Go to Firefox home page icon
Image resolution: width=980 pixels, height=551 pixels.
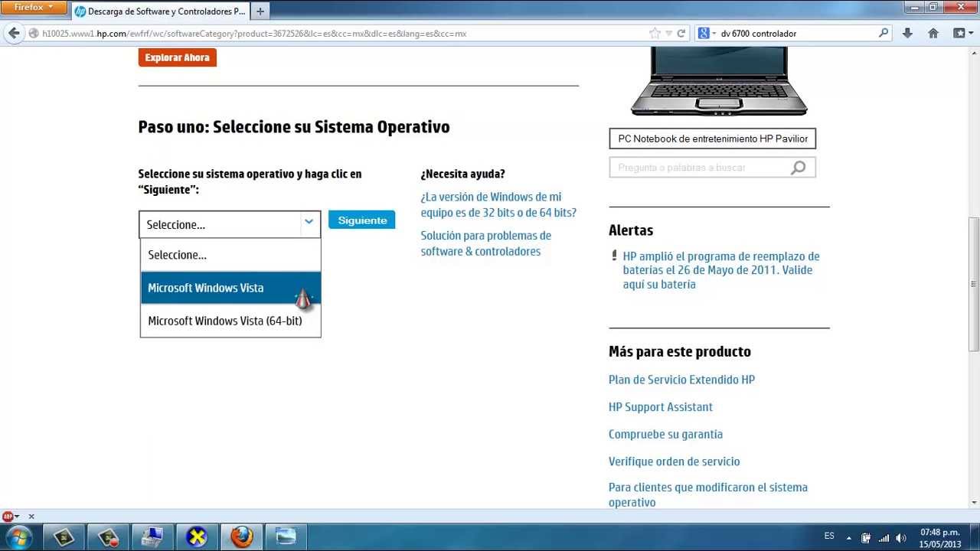(933, 34)
